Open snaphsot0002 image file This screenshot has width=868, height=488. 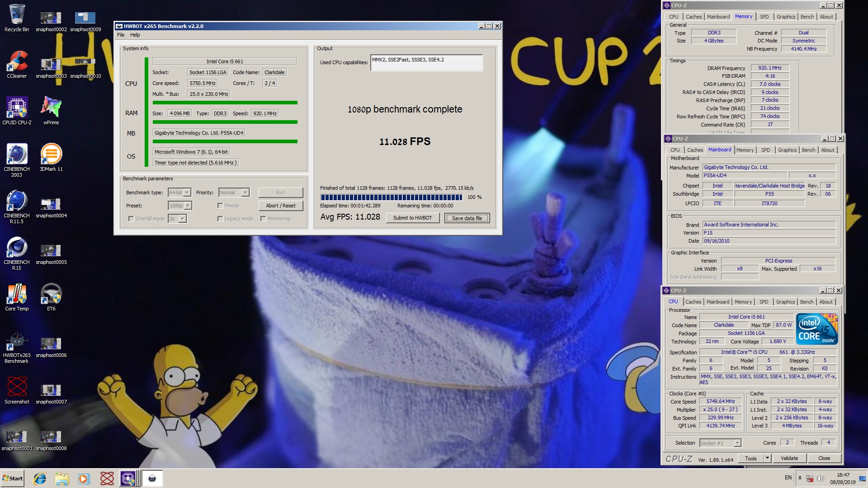point(51,21)
